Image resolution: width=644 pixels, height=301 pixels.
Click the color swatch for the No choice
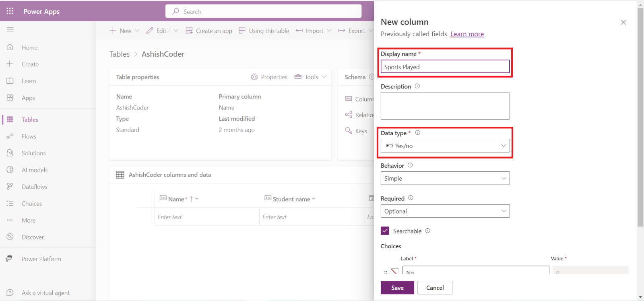(x=395, y=272)
